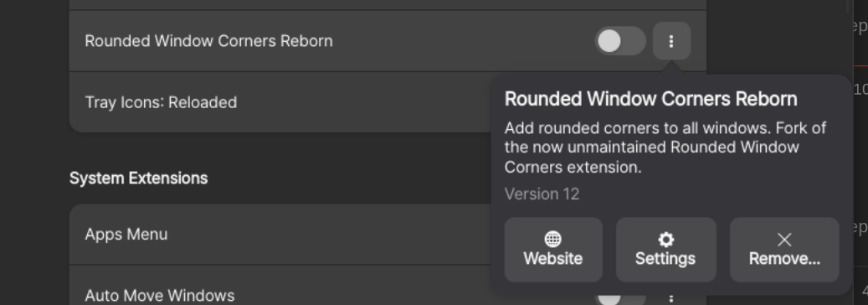
Task: Select the Tray Icons: Reloaded row
Action: (280, 102)
